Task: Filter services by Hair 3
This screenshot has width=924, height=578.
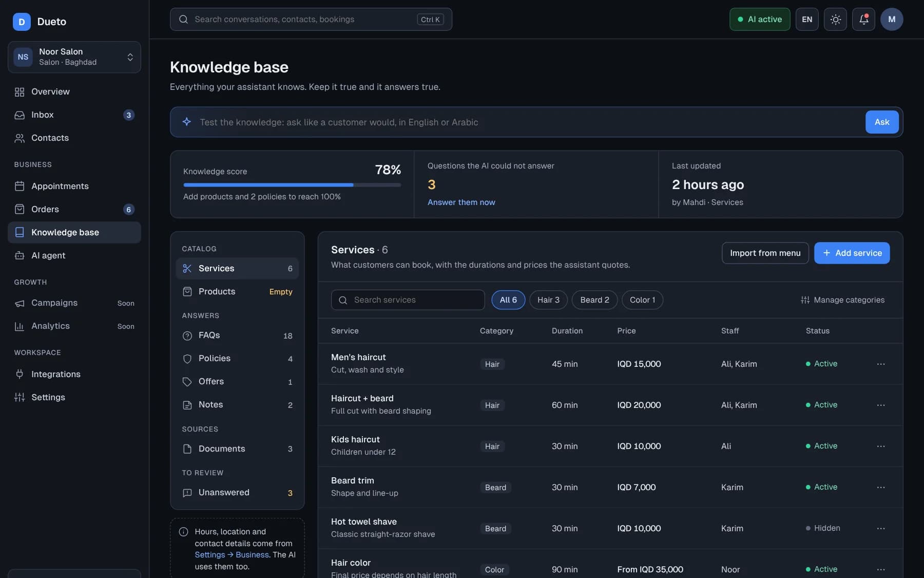Action: click(x=548, y=300)
